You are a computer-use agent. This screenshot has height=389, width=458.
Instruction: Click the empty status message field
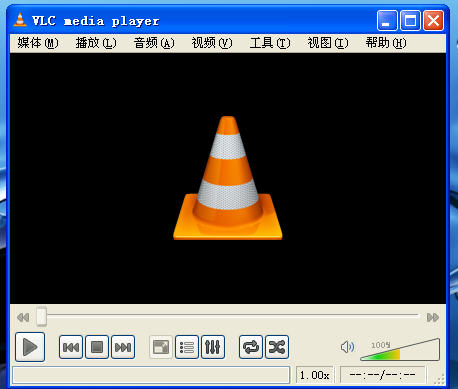point(151,375)
